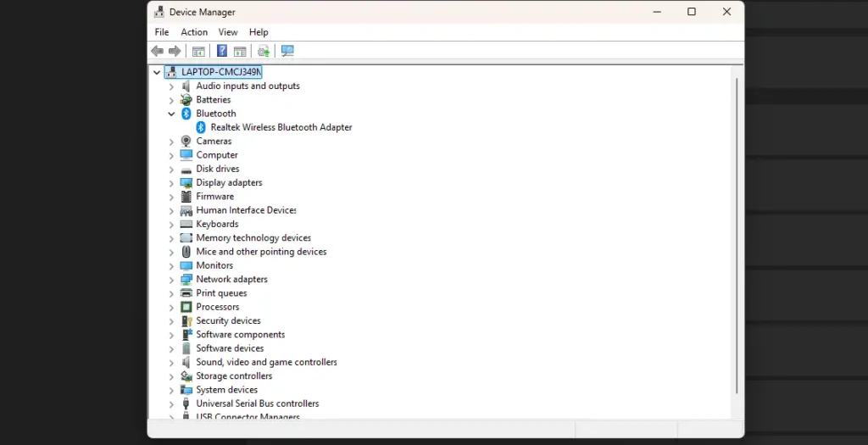Viewport: 868px width, 445px height.
Task: Click the Bluetooth category icon
Action: pyautogui.click(x=186, y=114)
